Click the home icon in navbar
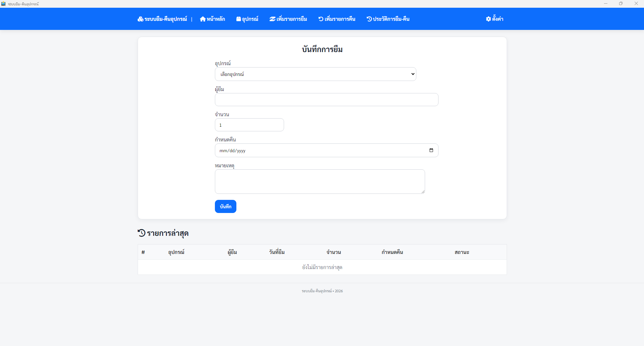 (202, 19)
